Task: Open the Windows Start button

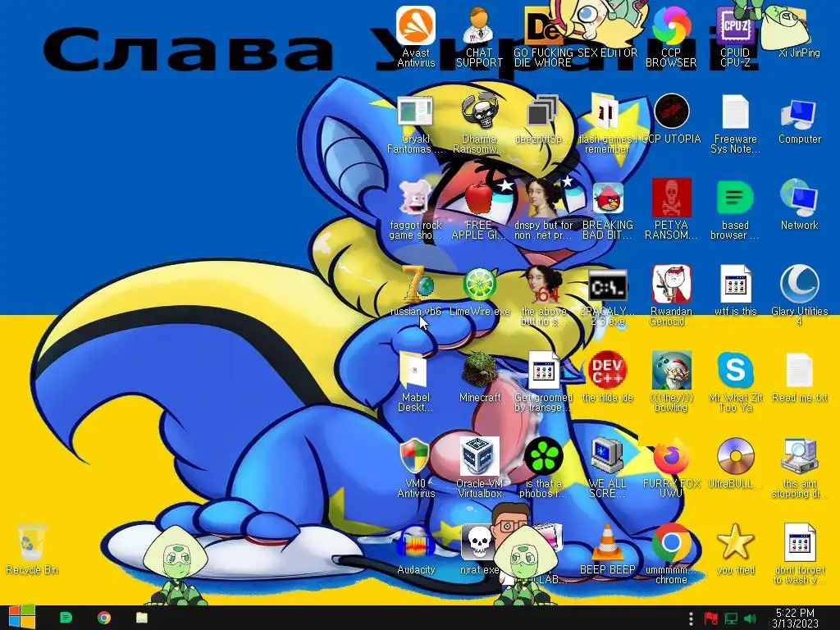Action: coord(21,618)
